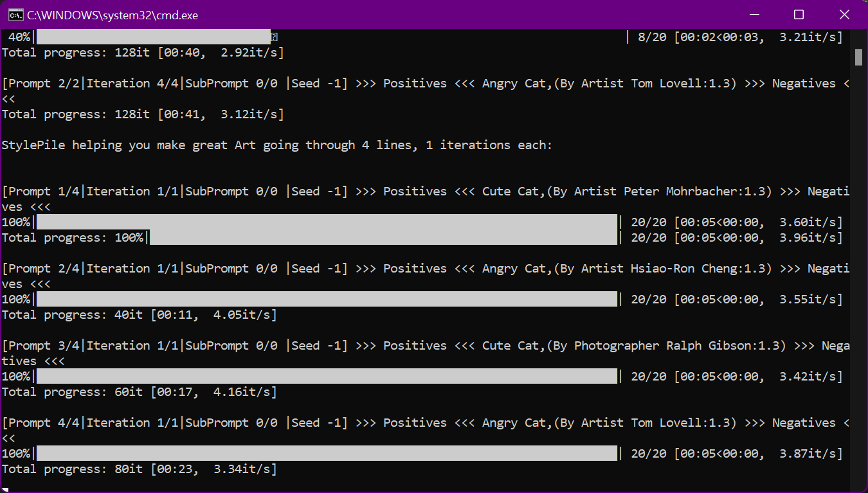
Task: Click the '20/20' status with 3.55it/s
Action: [x=736, y=299]
